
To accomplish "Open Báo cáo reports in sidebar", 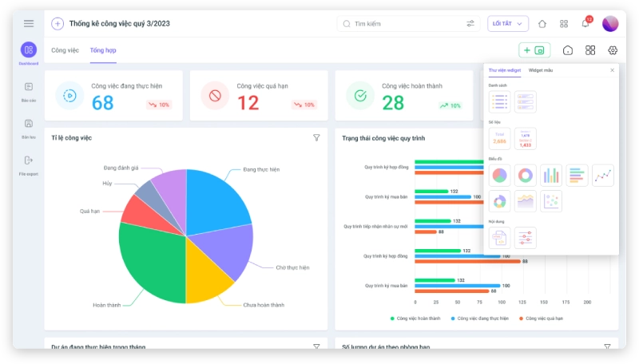I will (x=29, y=87).
